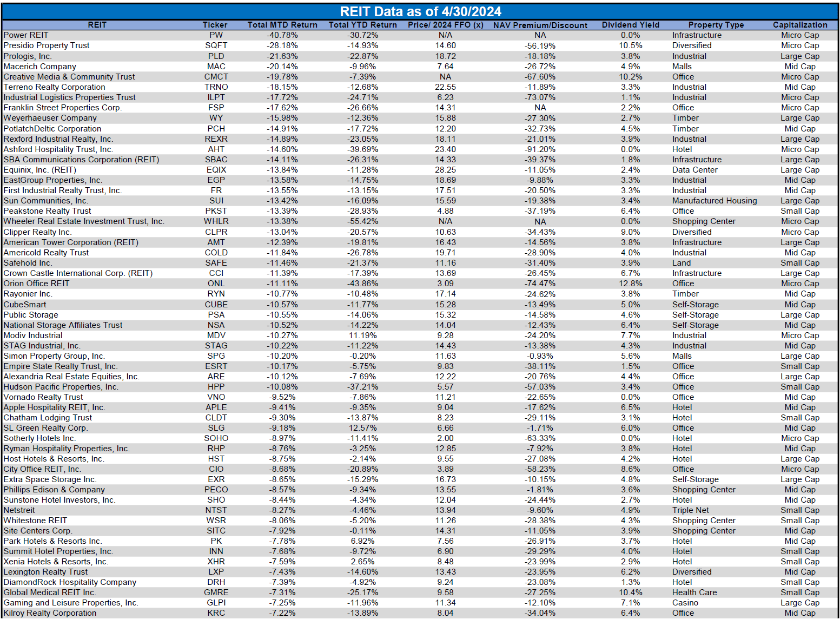Click the 'Prologis, Inc.' name cell
The image size is (840, 619).
coord(28,56)
